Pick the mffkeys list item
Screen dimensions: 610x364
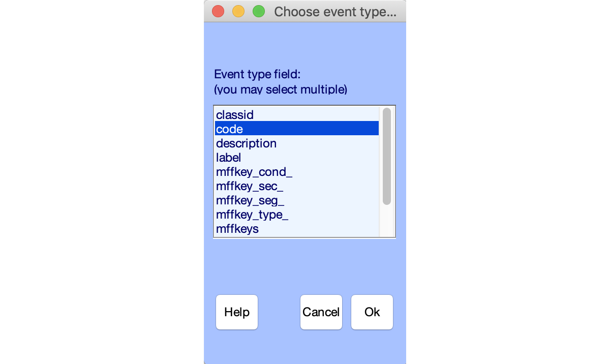[x=237, y=229]
